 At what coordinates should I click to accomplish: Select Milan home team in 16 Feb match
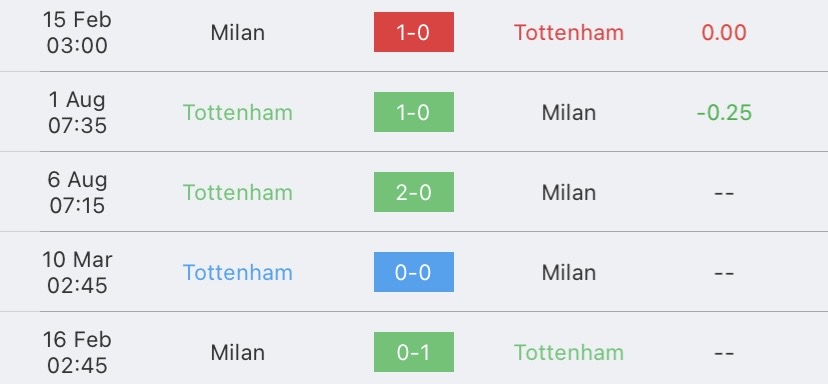[238, 352]
